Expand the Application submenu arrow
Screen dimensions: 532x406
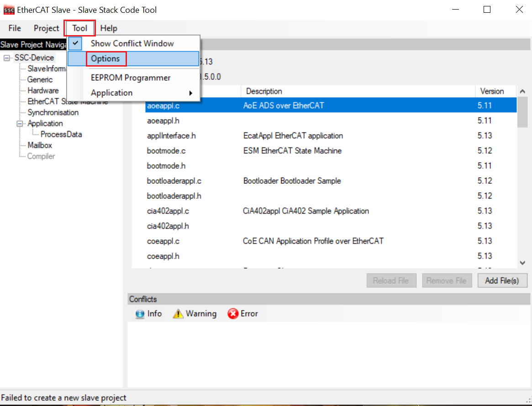click(191, 93)
